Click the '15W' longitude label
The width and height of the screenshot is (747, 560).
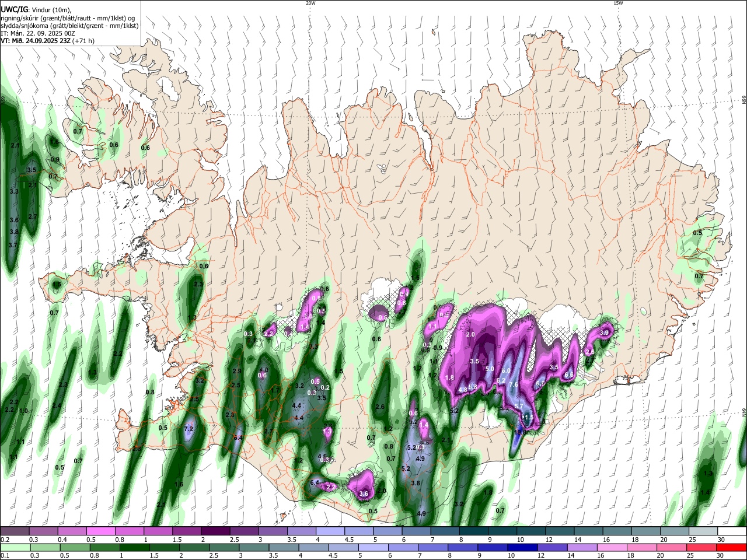618,3
